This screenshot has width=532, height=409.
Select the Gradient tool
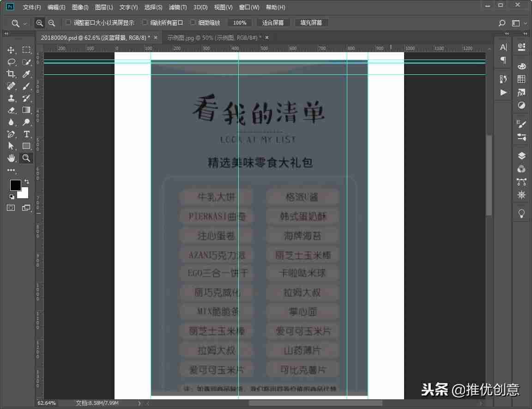(26, 110)
